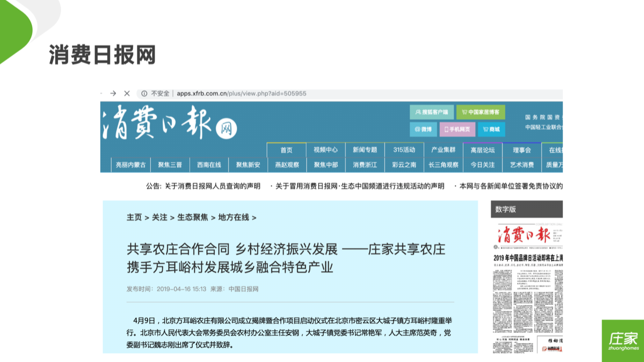This screenshot has width=644, height=362.
Task: Click breadcrumb 关注
Action: point(160,217)
